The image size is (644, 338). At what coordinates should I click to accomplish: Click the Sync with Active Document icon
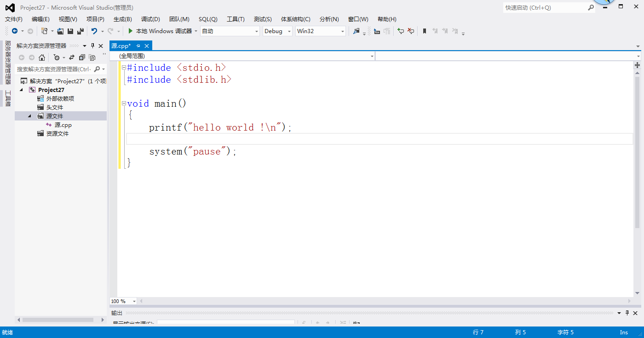(72, 57)
